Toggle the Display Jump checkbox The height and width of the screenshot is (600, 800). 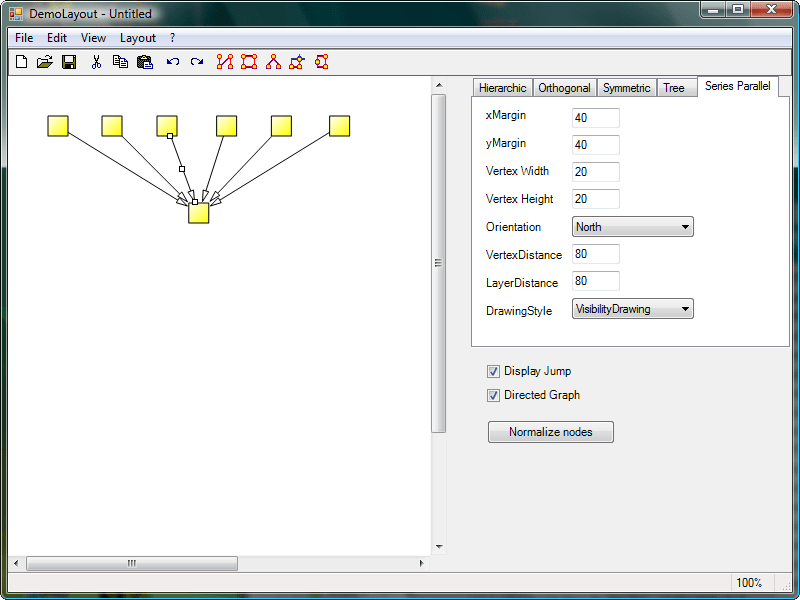(493, 371)
